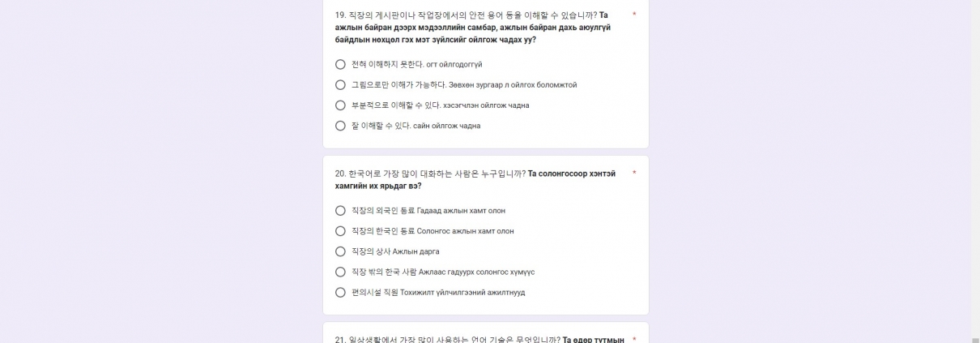
Task: Pick the '부분적으로 이해할 수 있다' radio button
Action: coord(340,105)
